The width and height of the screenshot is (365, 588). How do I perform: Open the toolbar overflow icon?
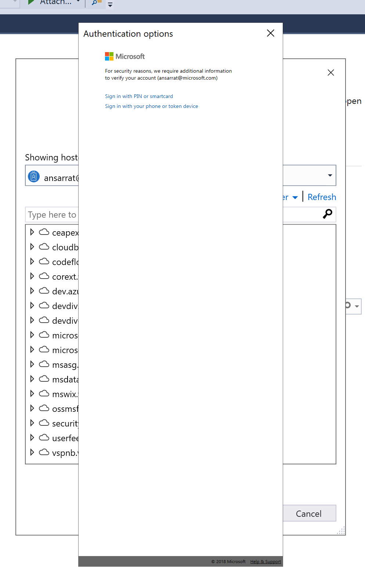(x=109, y=4)
